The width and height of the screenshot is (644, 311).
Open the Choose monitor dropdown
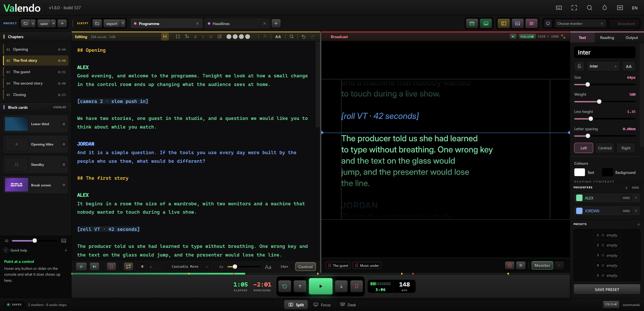coord(580,23)
